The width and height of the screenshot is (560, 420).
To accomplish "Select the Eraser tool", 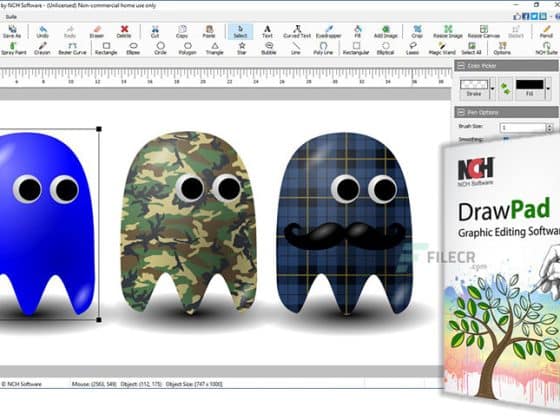I will pyautogui.click(x=97, y=31).
